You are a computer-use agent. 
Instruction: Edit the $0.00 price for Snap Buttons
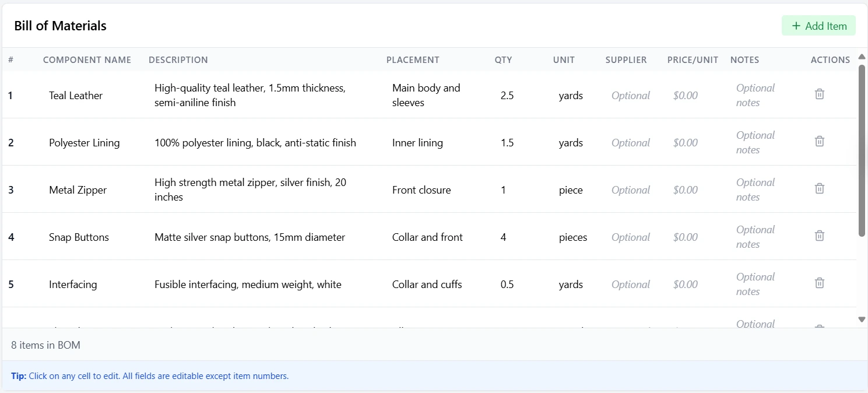(x=685, y=237)
